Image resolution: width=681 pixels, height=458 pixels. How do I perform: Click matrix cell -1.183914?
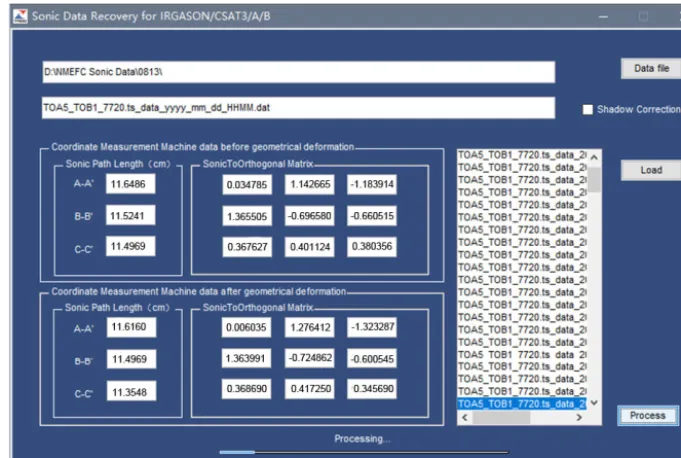372,184
